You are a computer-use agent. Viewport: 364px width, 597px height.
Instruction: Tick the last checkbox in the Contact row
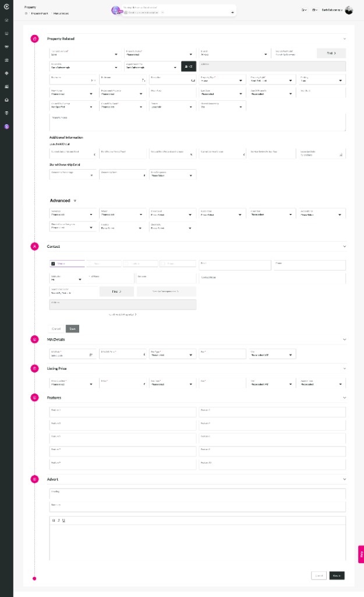coord(164,264)
